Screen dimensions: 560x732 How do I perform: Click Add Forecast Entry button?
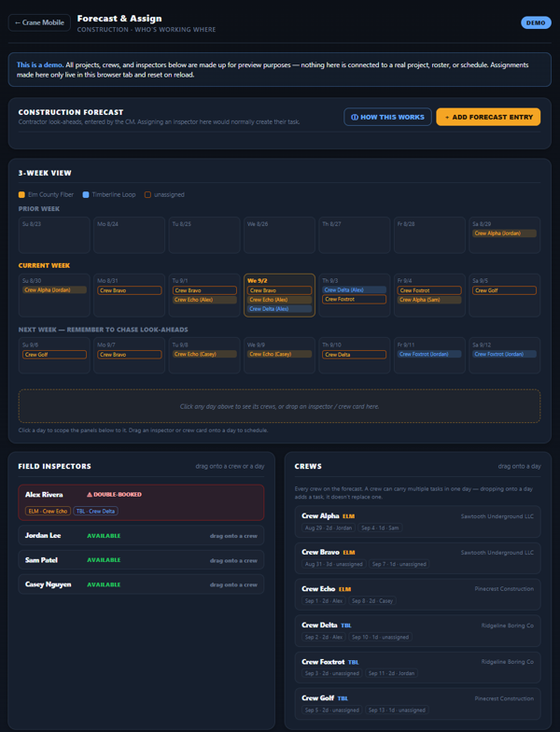[x=488, y=118]
